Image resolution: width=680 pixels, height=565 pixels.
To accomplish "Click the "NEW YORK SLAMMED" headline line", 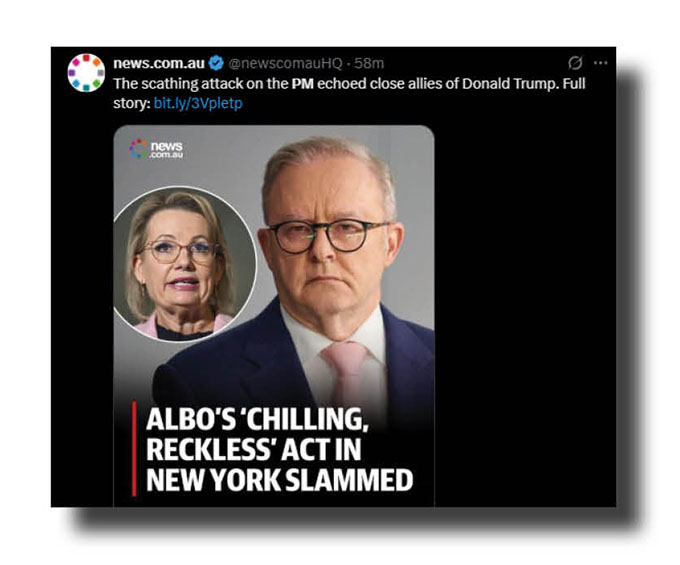I will (279, 480).
